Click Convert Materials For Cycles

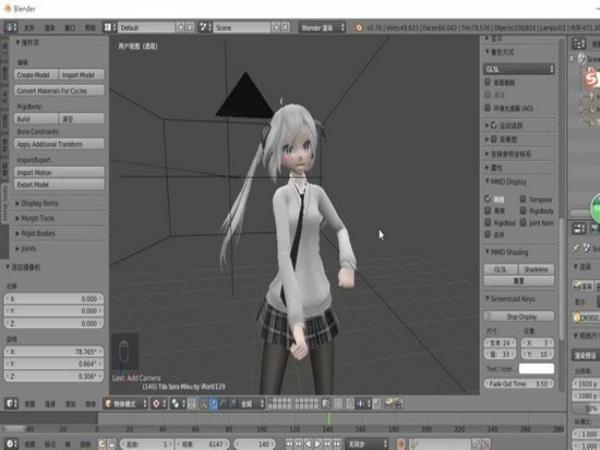coord(59,91)
